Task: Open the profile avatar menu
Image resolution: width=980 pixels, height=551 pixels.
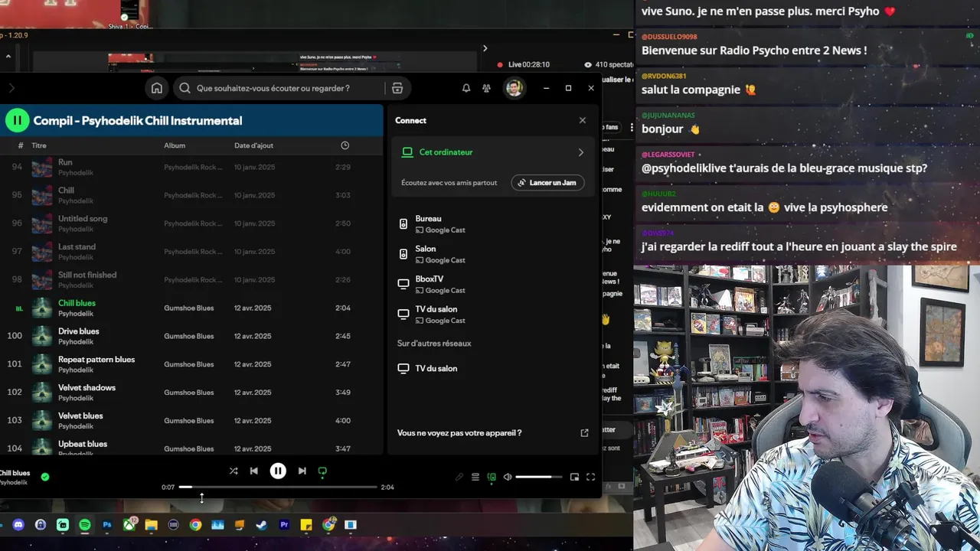Action: point(514,88)
